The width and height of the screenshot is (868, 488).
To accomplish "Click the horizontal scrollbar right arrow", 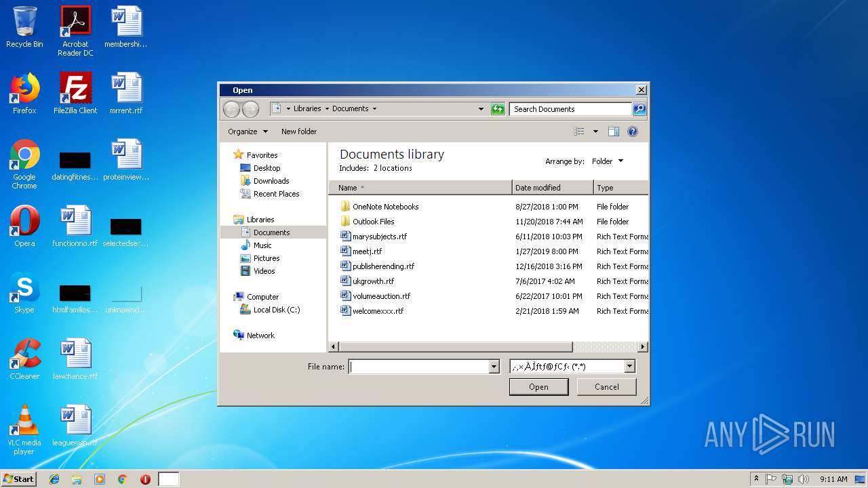I will 643,347.
